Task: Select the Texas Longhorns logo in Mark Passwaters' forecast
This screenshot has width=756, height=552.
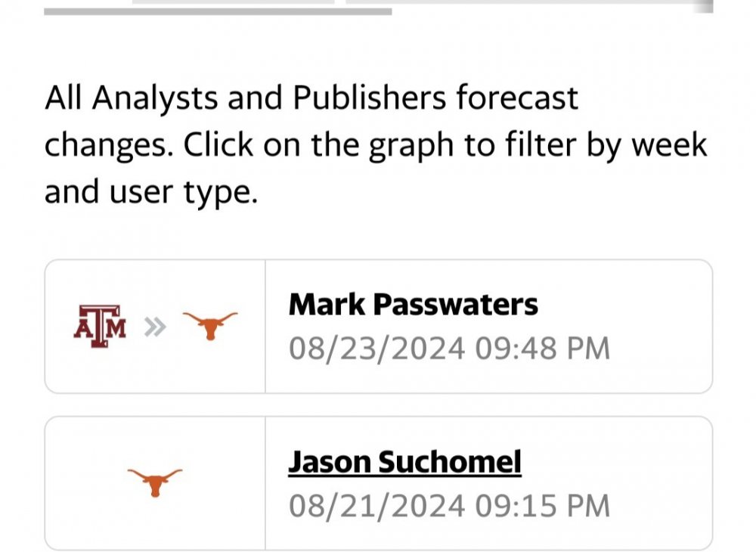Action: tap(212, 325)
